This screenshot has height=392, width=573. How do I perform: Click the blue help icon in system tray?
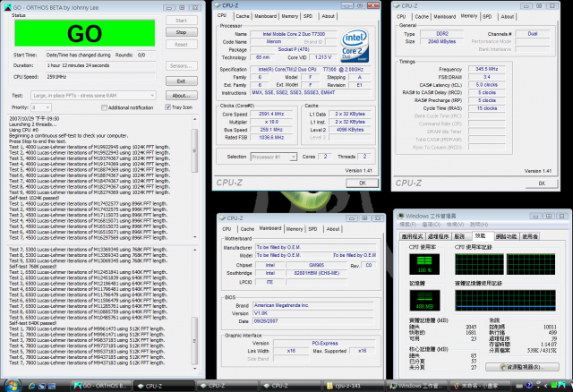tap(529, 386)
